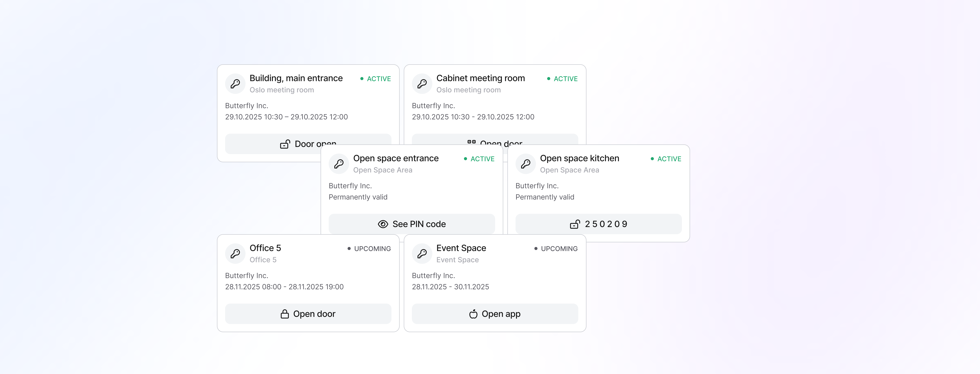Click the unlocked padlock icon beside 250209
The height and width of the screenshot is (374, 980).
point(575,224)
